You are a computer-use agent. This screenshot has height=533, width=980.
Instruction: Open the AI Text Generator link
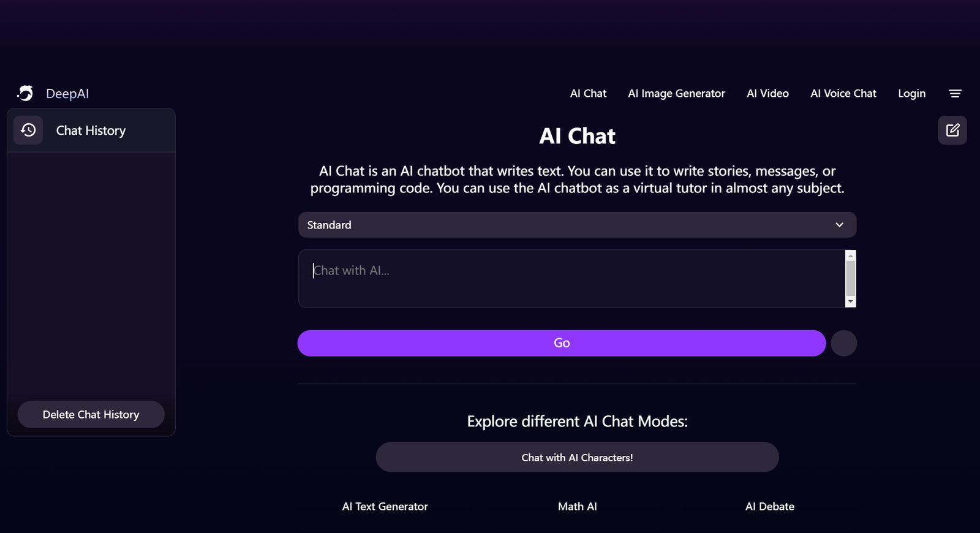385,506
